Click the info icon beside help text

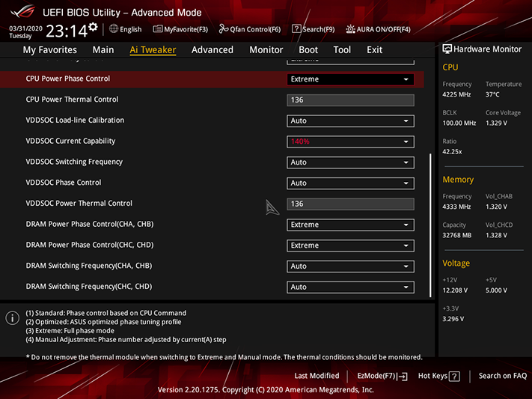click(x=13, y=318)
